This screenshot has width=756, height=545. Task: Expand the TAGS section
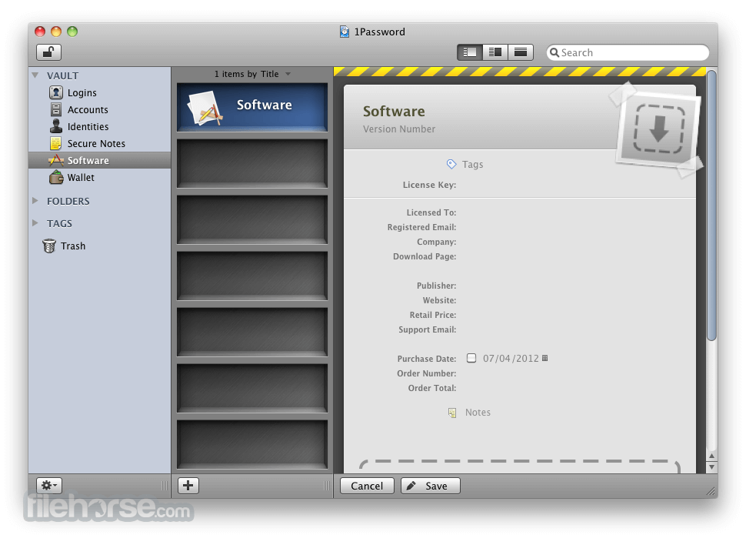coord(35,223)
